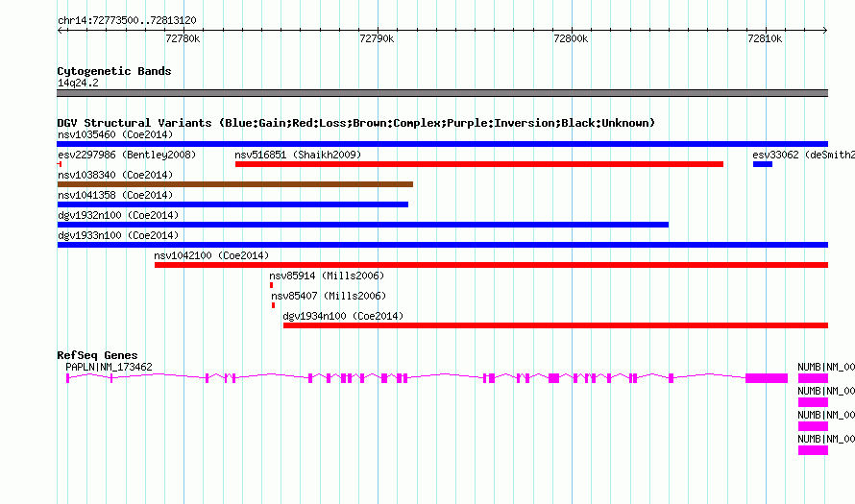Click the chr14:72773500..72813120 coordinate label
Viewport: 855px width, 504px height.
[x=127, y=21]
